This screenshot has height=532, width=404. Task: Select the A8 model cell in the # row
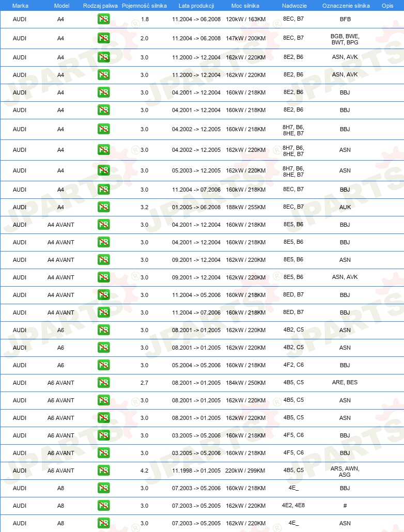[x=60, y=506]
